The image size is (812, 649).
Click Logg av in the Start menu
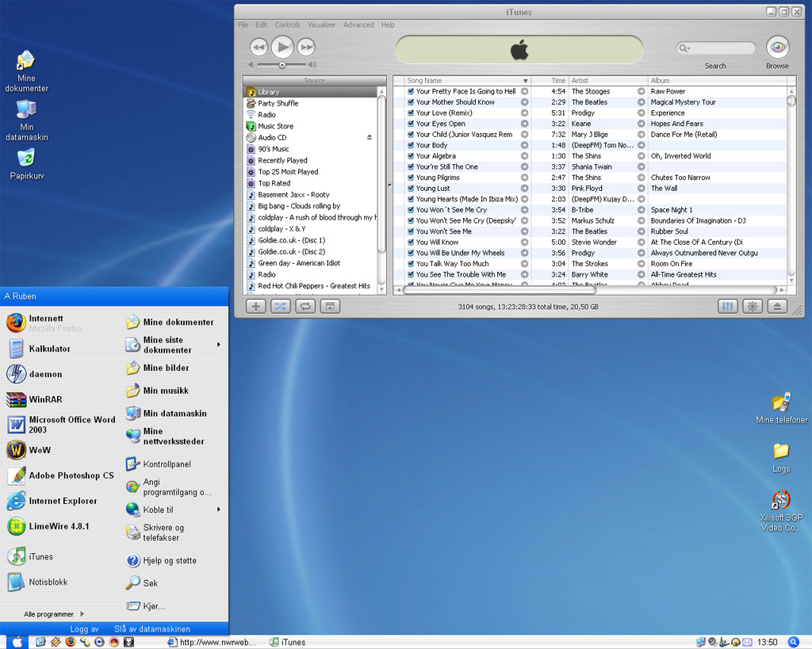[x=84, y=629]
